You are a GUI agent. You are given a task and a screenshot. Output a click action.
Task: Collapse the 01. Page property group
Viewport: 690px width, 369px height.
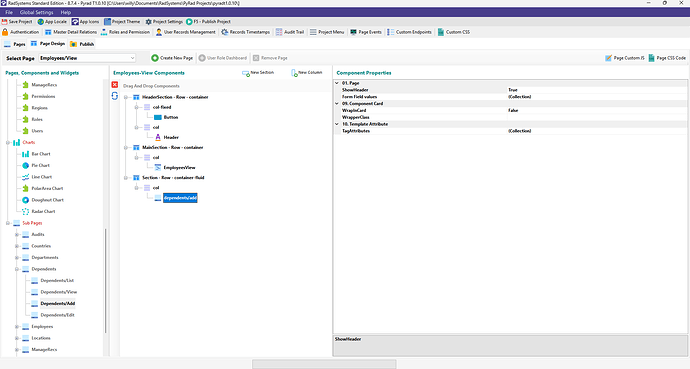(x=337, y=83)
